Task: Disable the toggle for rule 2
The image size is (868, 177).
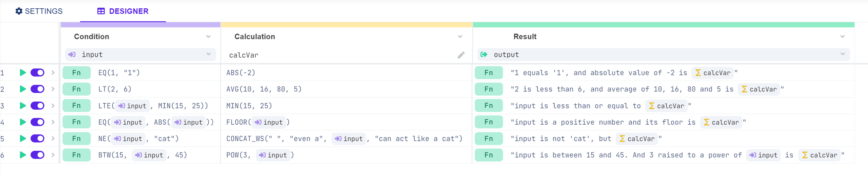Action: 37,89
